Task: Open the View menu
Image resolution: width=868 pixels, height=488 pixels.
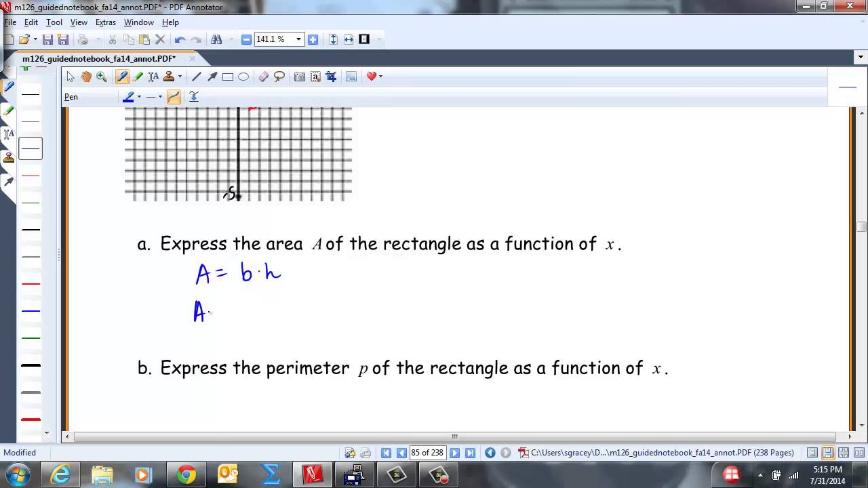Action: [79, 22]
